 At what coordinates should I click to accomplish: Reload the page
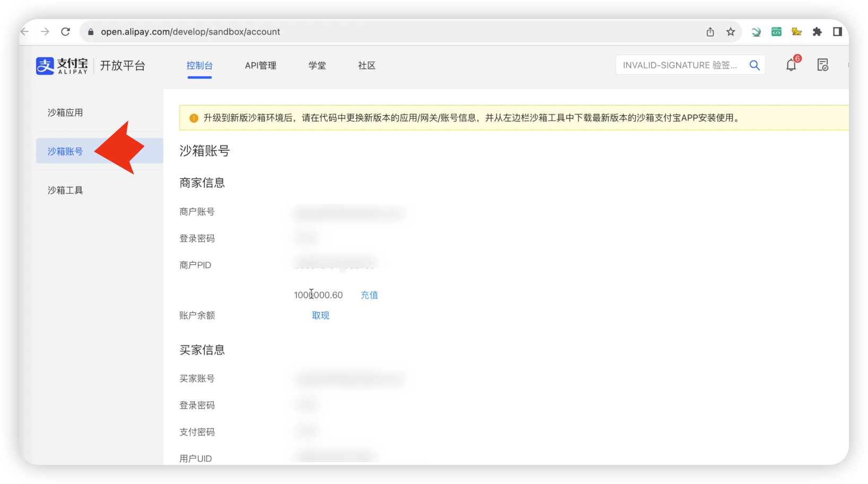[66, 32]
